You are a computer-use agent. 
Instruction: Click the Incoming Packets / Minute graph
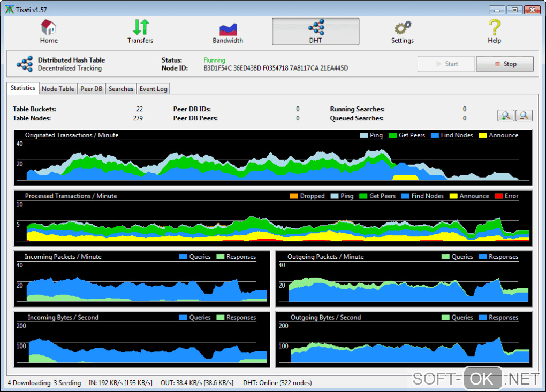pyautogui.click(x=141, y=279)
